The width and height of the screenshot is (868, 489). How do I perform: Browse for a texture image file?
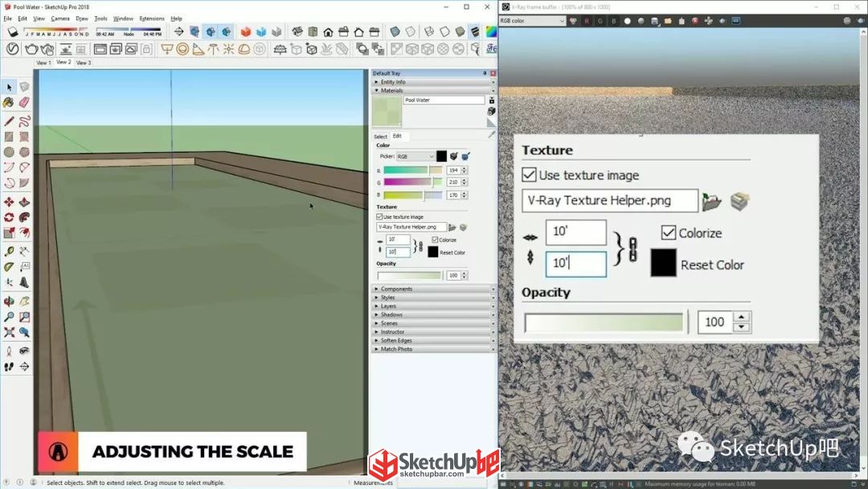coord(452,227)
